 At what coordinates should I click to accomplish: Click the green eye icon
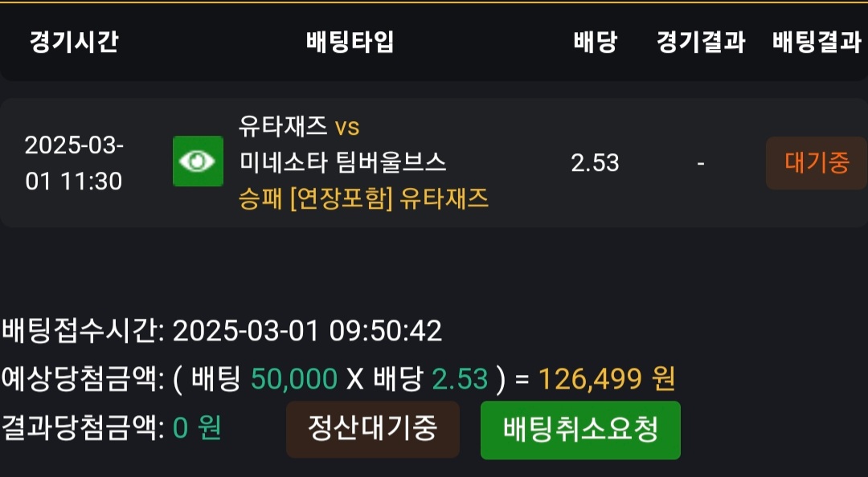tap(198, 161)
